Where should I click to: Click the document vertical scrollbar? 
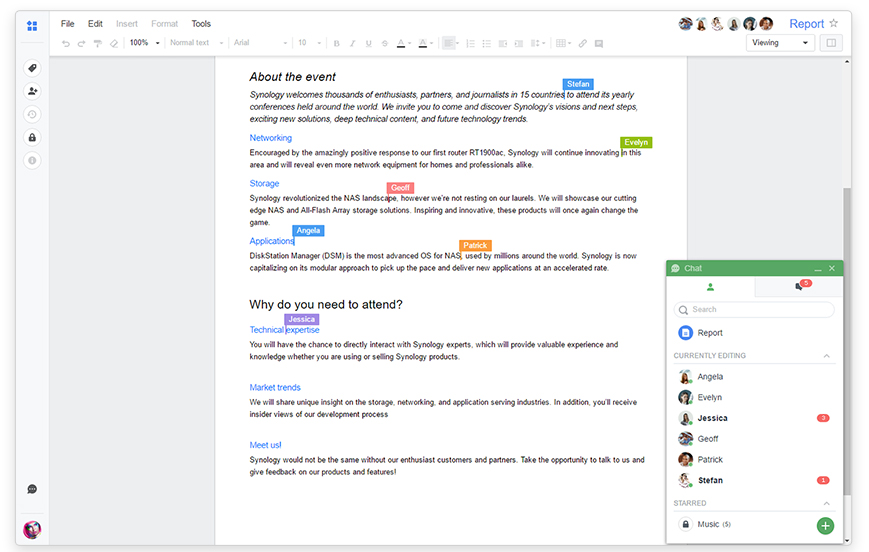(x=846, y=341)
